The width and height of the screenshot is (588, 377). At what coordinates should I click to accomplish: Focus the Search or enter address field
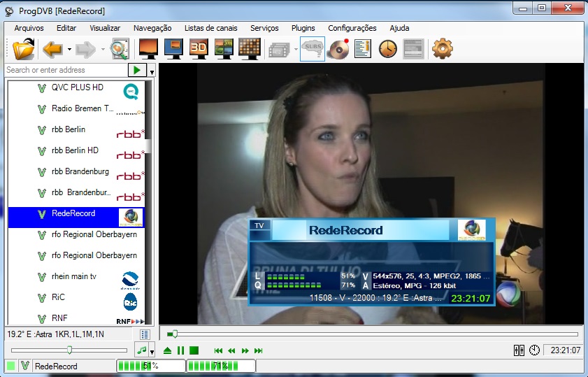click(x=66, y=70)
